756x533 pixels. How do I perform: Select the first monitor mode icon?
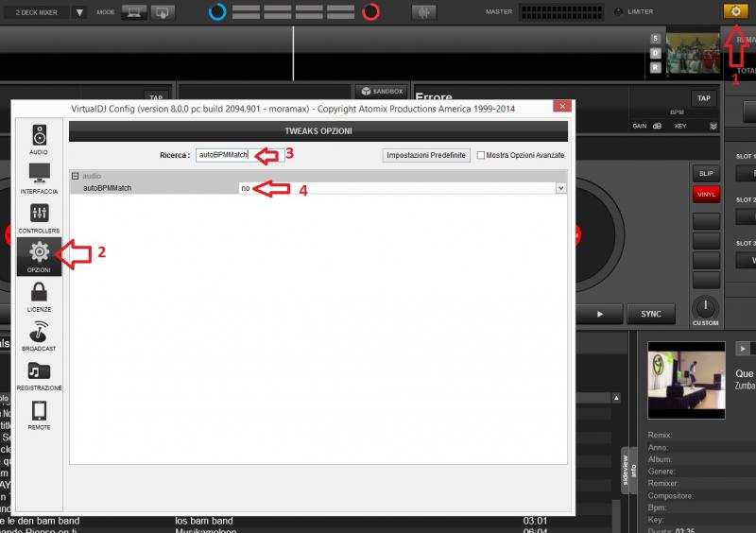pos(134,12)
